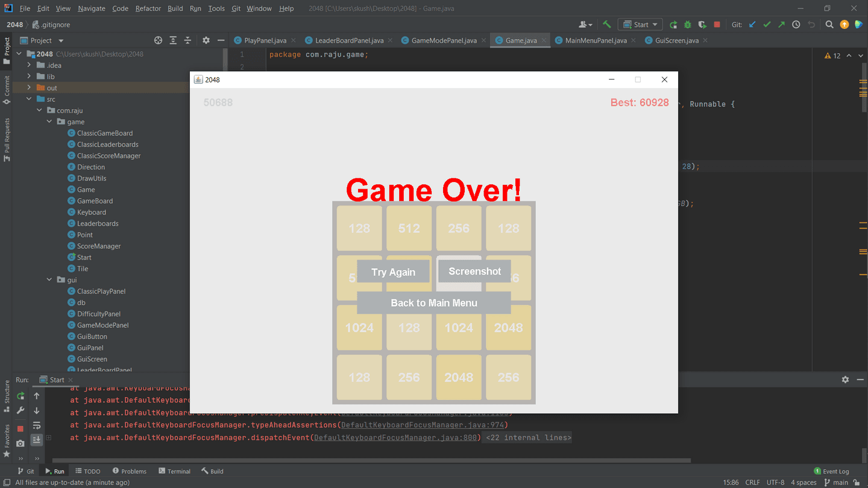Open the Refactor menu
868x488 pixels.
point(148,8)
